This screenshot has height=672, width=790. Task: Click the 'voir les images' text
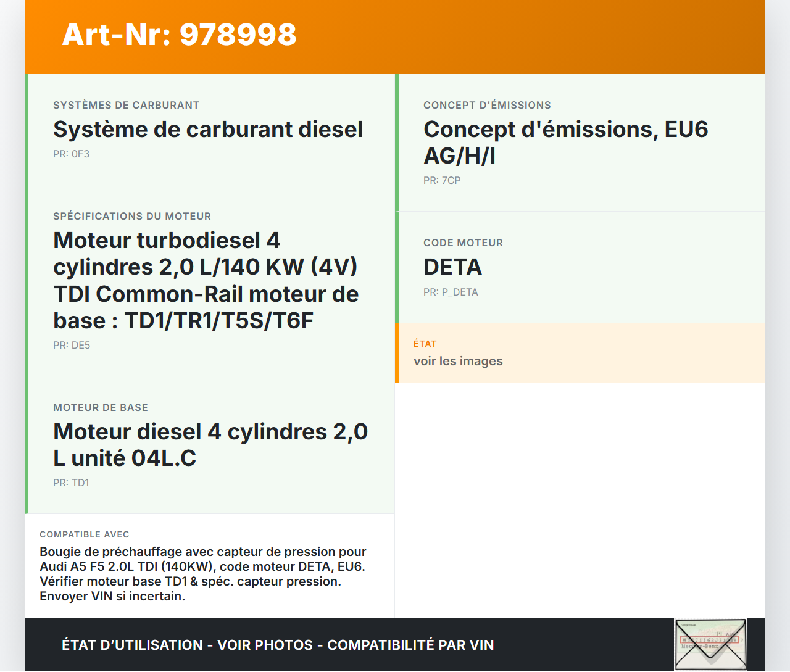(458, 362)
